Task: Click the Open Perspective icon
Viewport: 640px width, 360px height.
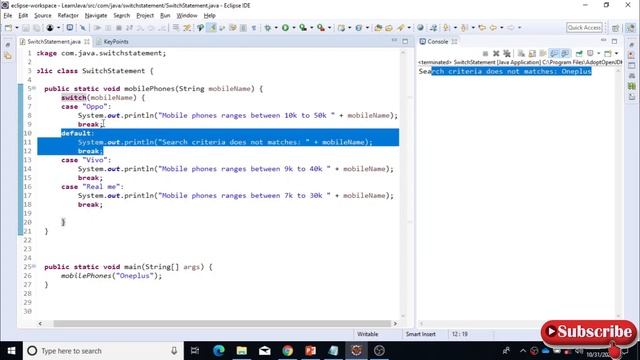Action: point(615,28)
